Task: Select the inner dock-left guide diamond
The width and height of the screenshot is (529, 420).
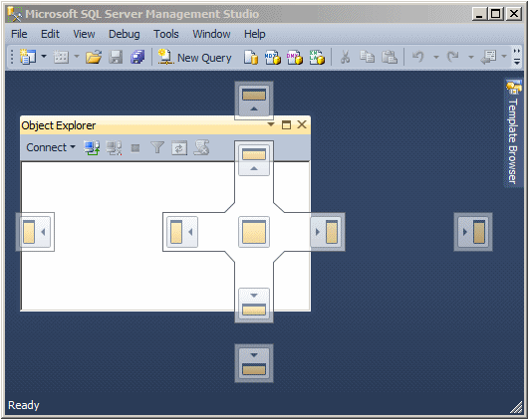Action: click(182, 232)
